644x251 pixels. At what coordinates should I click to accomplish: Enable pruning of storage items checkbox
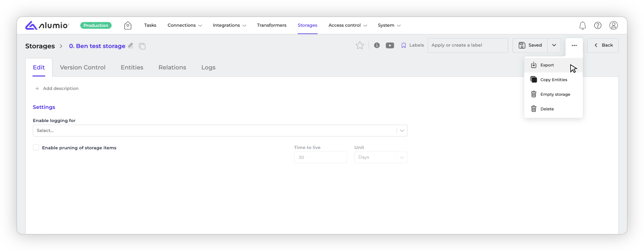tap(36, 148)
